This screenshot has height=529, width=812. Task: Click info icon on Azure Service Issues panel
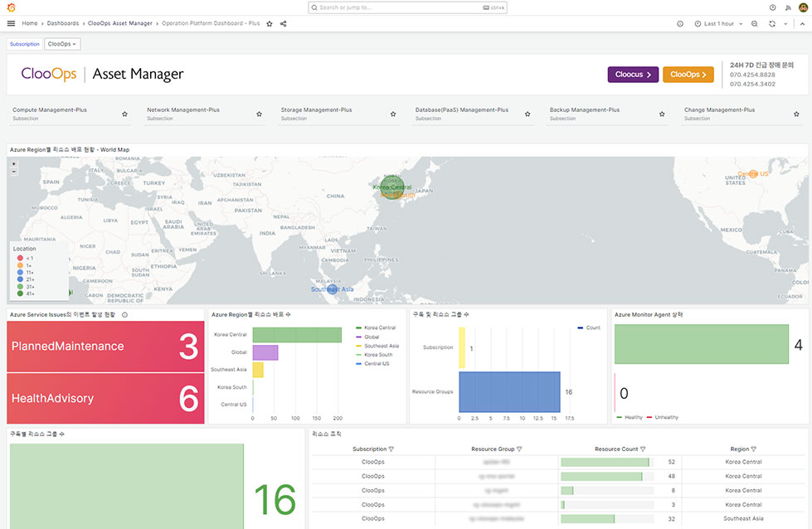124,315
